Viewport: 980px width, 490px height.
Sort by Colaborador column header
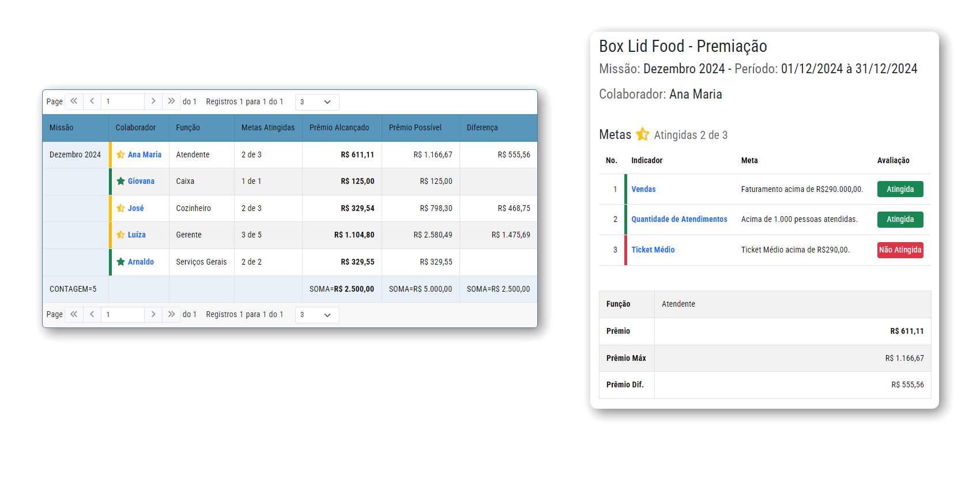(x=135, y=127)
